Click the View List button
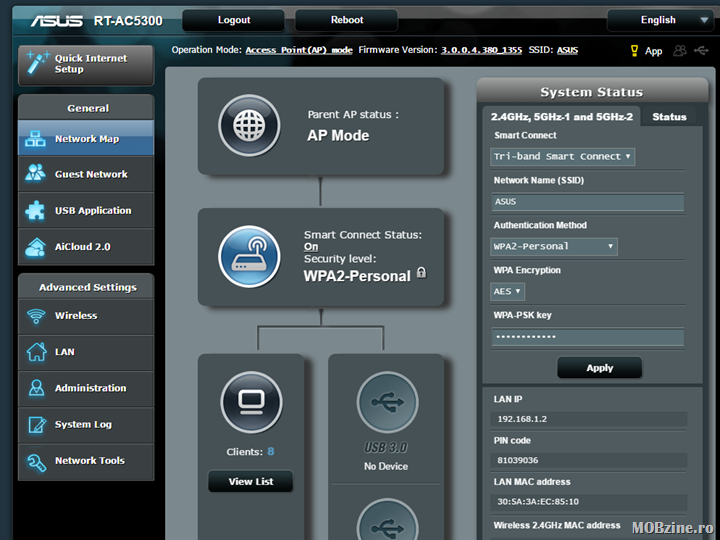Viewport: 720px width, 540px height. click(x=251, y=481)
